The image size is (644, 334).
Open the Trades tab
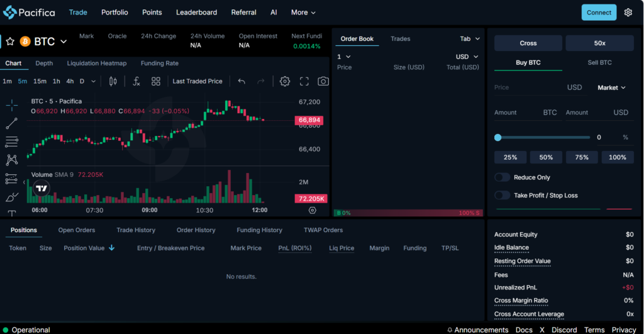coord(401,38)
